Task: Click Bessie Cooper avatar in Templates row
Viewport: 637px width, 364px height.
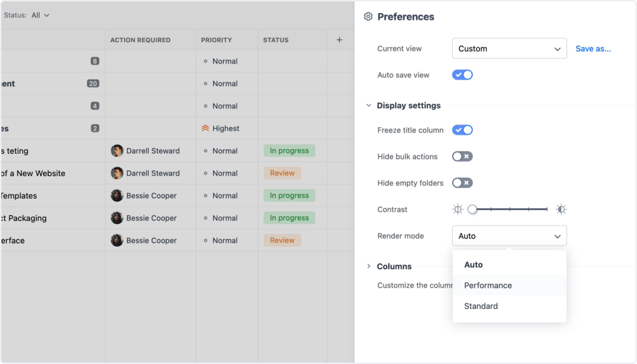Action: pyautogui.click(x=117, y=195)
